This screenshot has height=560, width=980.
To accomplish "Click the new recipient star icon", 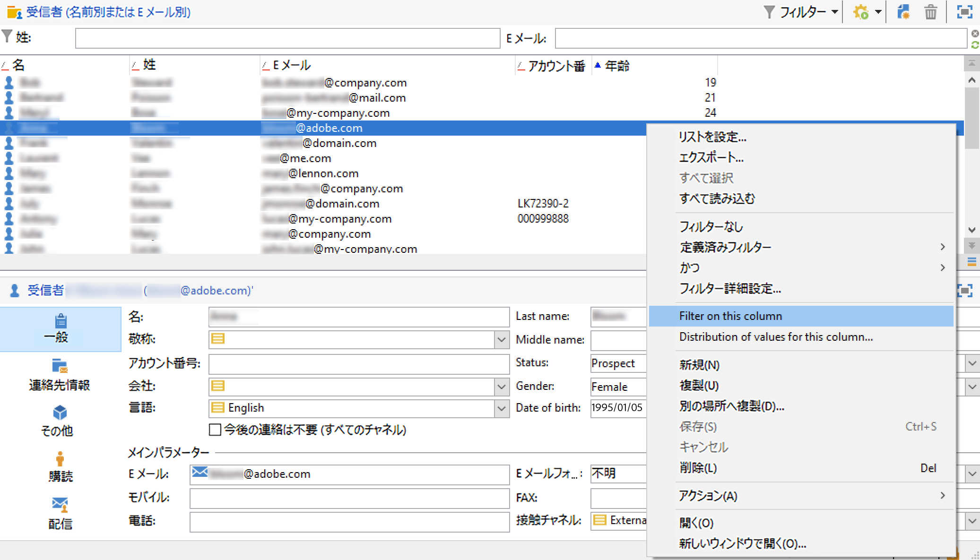I will click(861, 12).
